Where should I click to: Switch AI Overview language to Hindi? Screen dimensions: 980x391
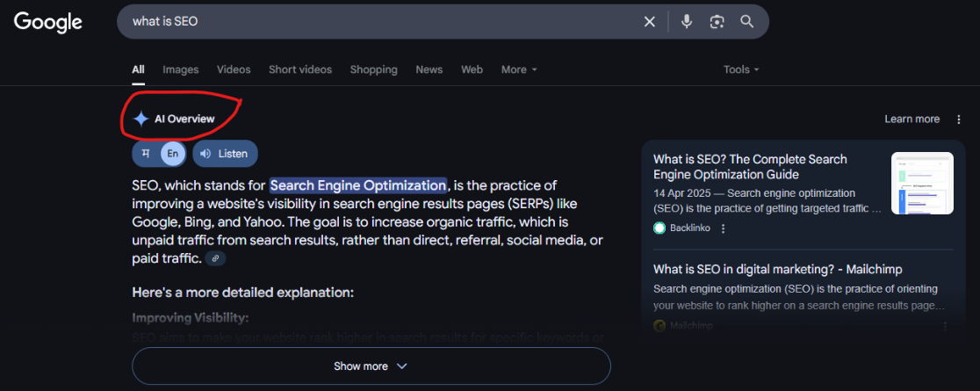146,154
